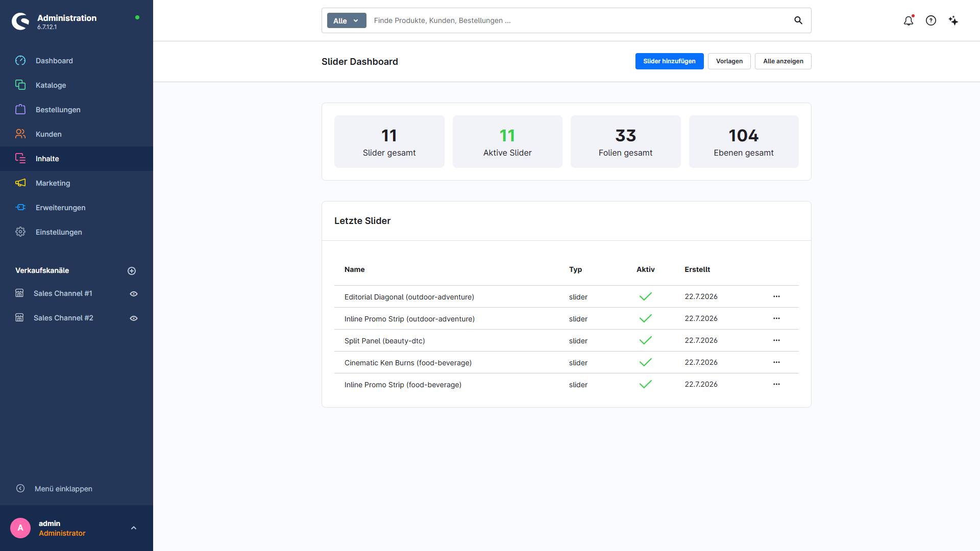Click the Erweiterungen plug icon
The height and width of the screenshot is (551, 980).
tap(20, 208)
